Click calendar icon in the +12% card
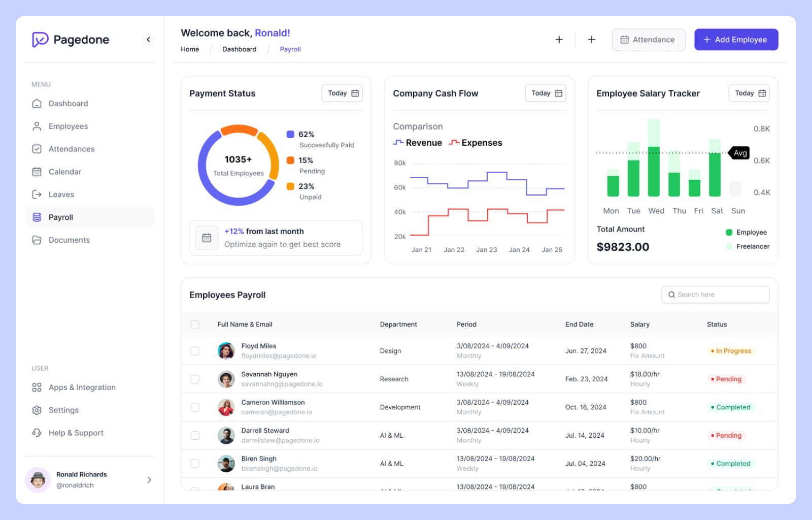This screenshot has width=812, height=520. pos(207,238)
